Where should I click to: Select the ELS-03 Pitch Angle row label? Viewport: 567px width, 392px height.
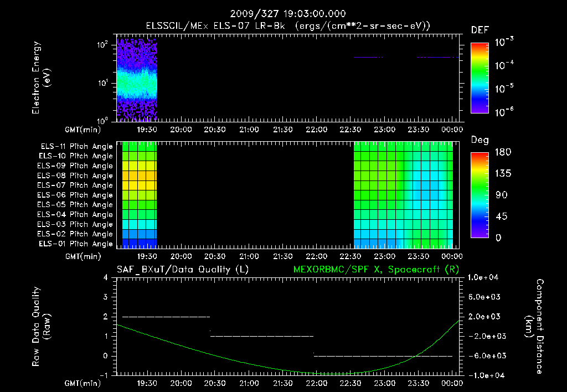[75, 225]
